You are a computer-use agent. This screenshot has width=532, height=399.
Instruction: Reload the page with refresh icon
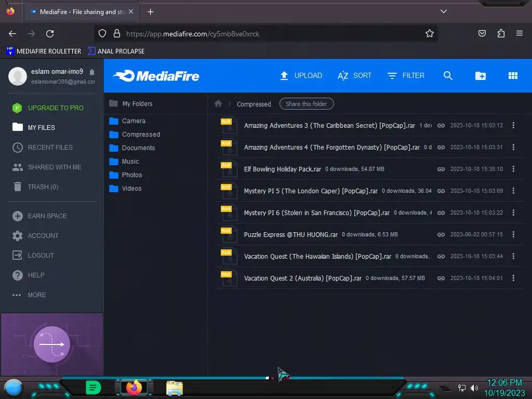coord(50,34)
